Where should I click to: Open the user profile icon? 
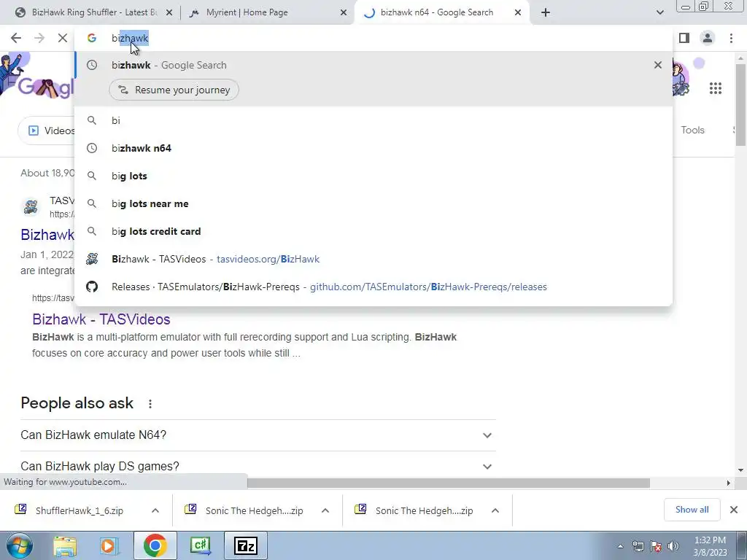click(x=708, y=38)
